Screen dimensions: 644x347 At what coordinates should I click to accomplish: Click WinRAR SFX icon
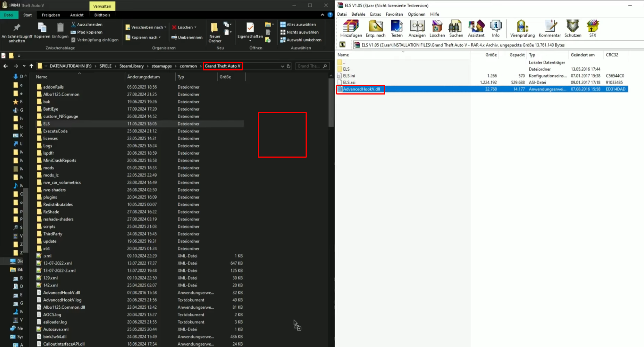(x=593, y=29)
